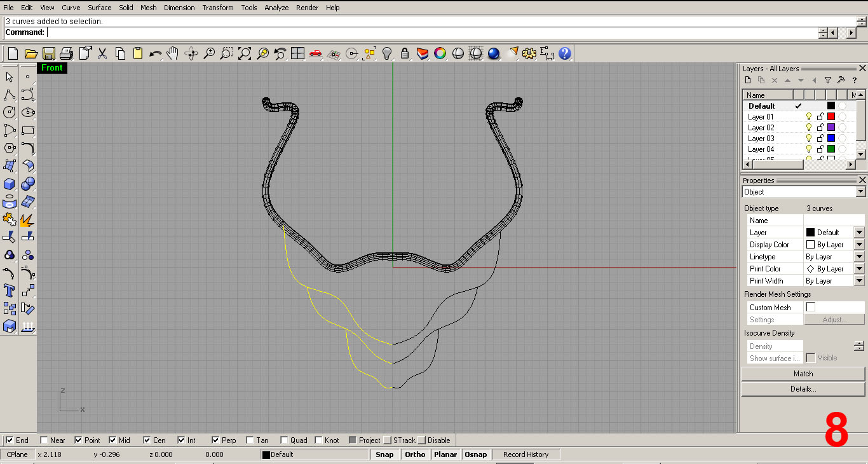Select the blue Box solid tool
This screenshot has height=464, width=868.
(x=10, y=184)
